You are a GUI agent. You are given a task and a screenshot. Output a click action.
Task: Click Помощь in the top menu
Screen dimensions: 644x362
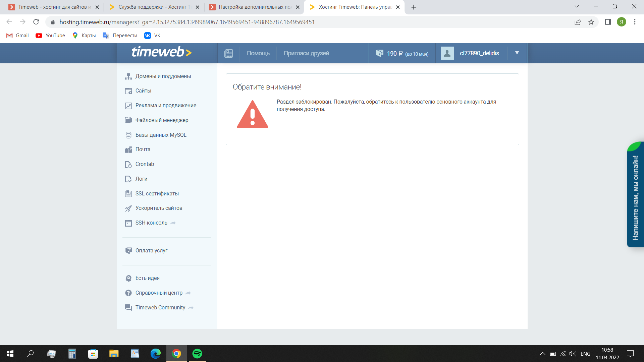click(258, 53)
